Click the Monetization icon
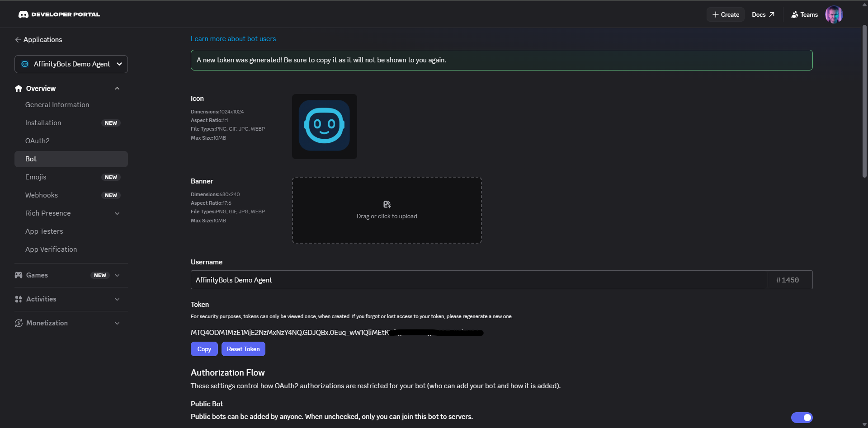This screenshot has width=868, height=428. tap(18, 323)
